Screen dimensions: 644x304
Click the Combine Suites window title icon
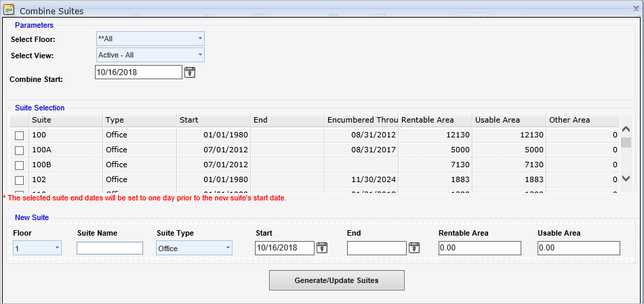click(x=8, y=10)
